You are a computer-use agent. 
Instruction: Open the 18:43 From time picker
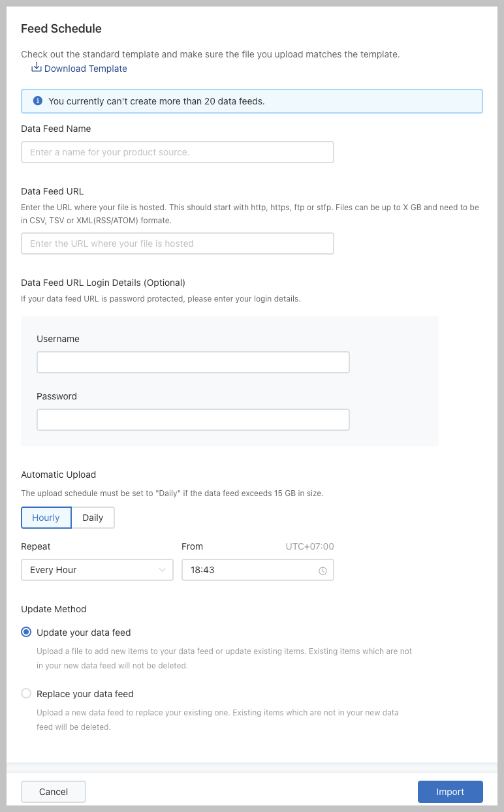[251, 570]
